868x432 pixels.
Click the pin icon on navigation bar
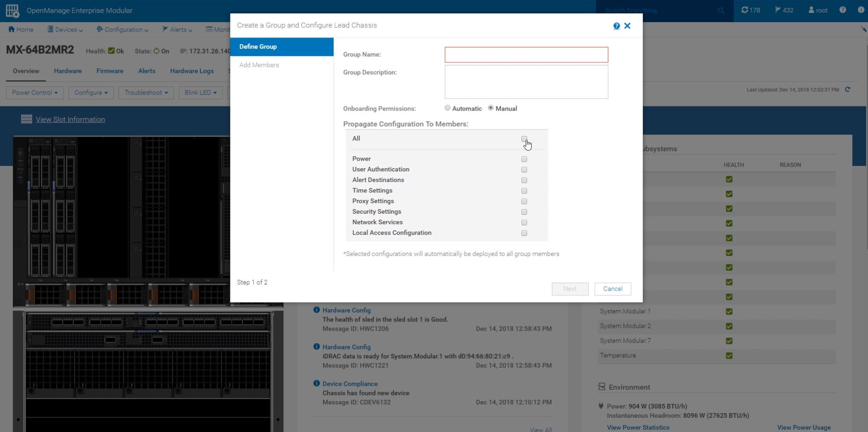(863, 29)
